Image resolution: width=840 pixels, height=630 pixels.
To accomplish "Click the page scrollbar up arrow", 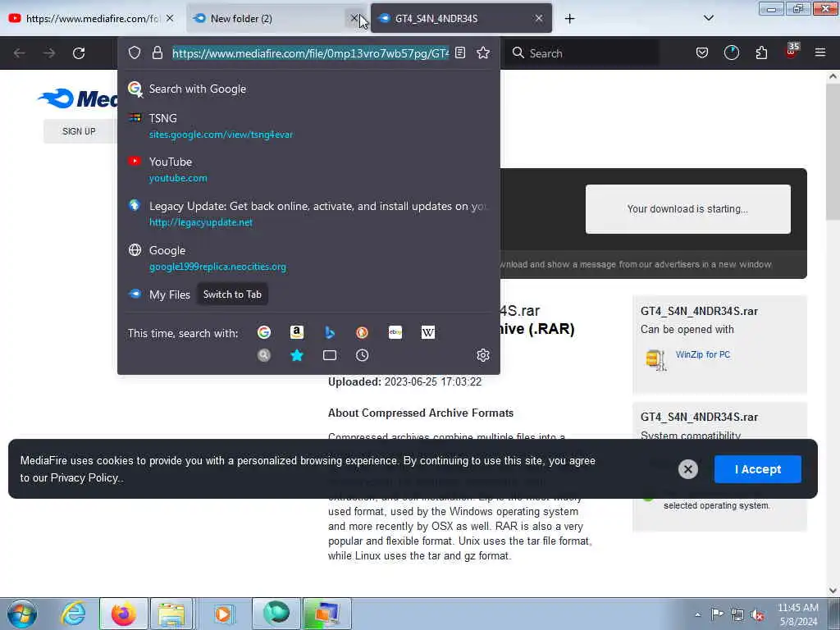I will [x=833, y=76].
